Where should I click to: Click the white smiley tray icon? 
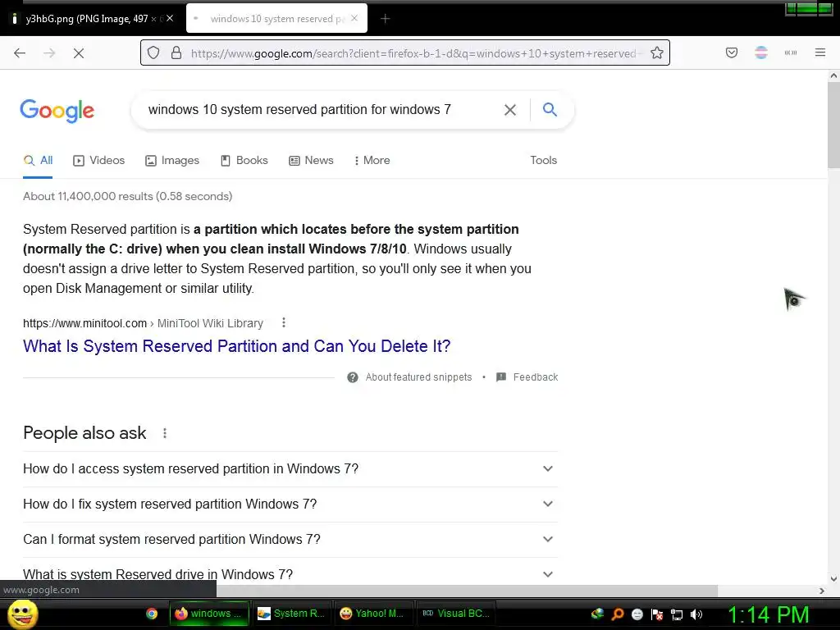click(x=637, y=614)
